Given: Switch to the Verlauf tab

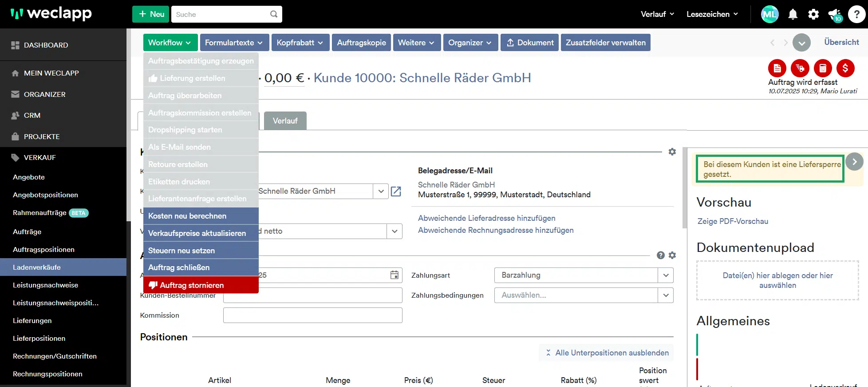Looking at the screenshot, I should pos(285,121).
